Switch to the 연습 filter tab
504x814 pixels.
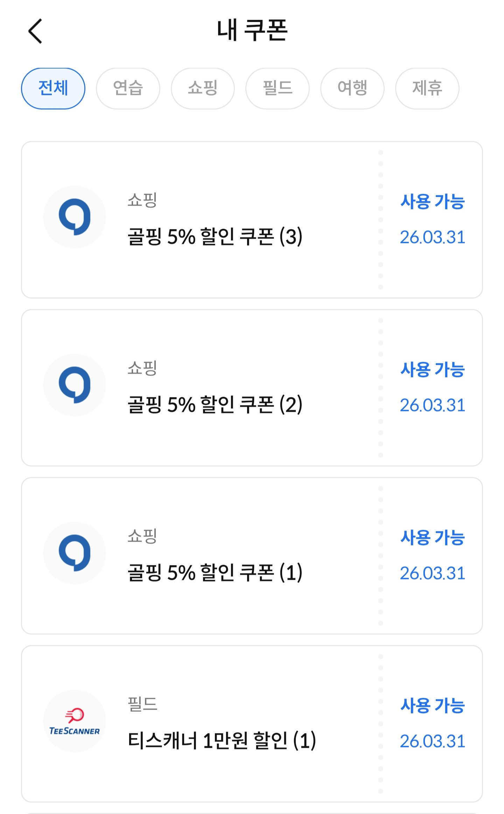[128, 88]
